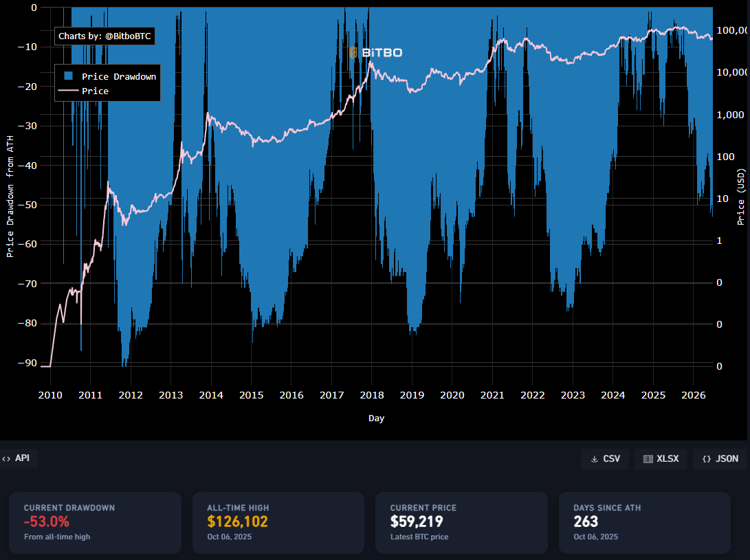Click the API code brackets icon
The height and width of the screenshot is (560, 750).
click(x=6, y=458)
